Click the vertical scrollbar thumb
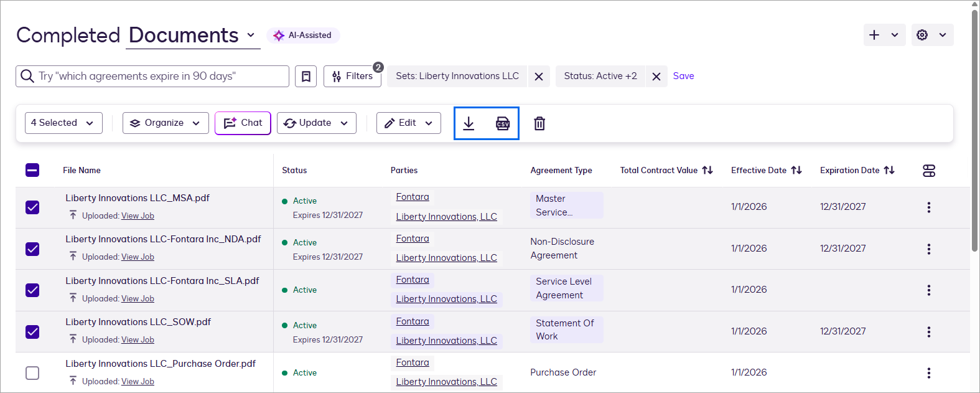980x393 pixels. [x=975, y=130]
